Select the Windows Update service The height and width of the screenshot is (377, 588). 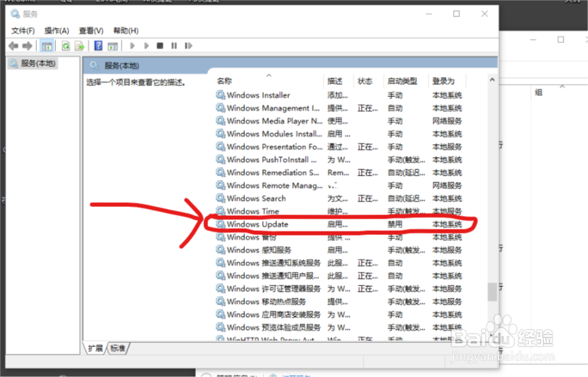(x=340, y=224)
